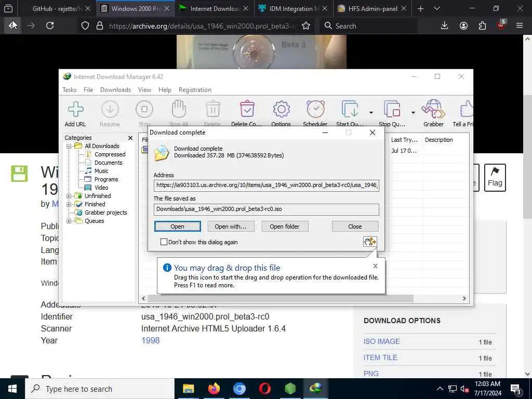Open File Explorer from the taskbar

click(x=188, y=389)
